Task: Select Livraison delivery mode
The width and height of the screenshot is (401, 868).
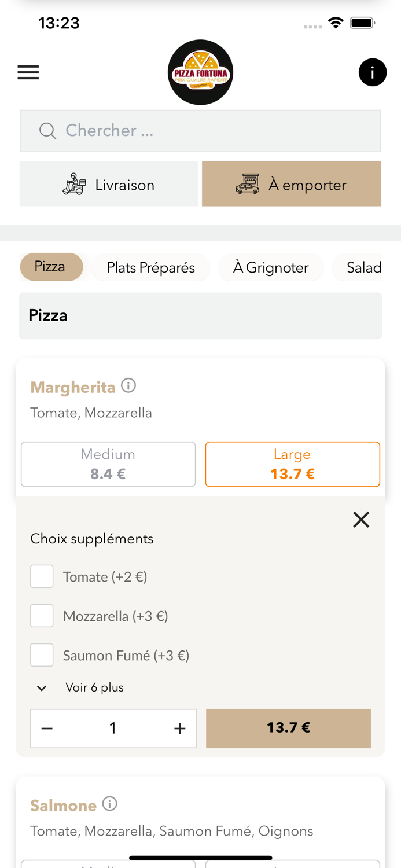Action: point(109,184)
